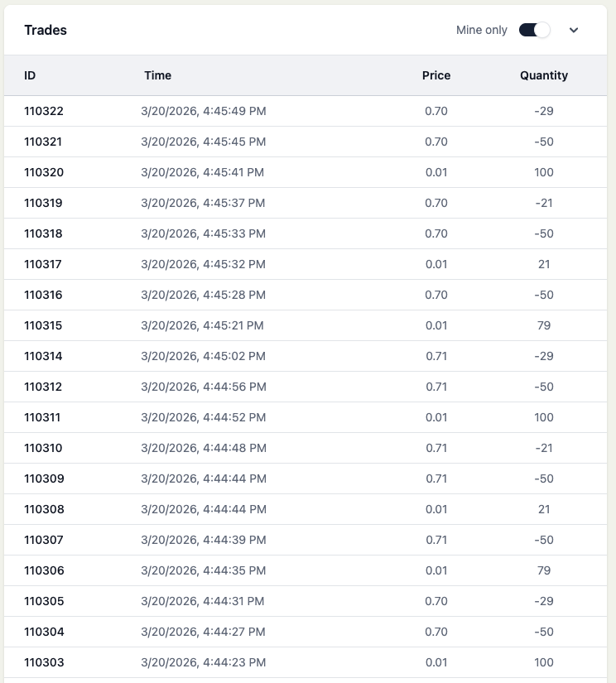Click quantity 21 in row 110317

544,264
